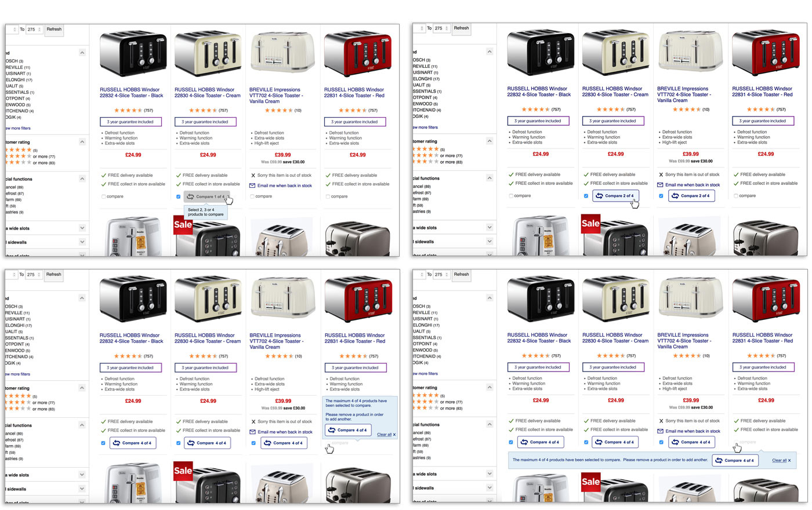Untick Black toaster compare checkbox, bottom-left screenshot
This screenshot has width=812, height=510.
click(104, 443)
